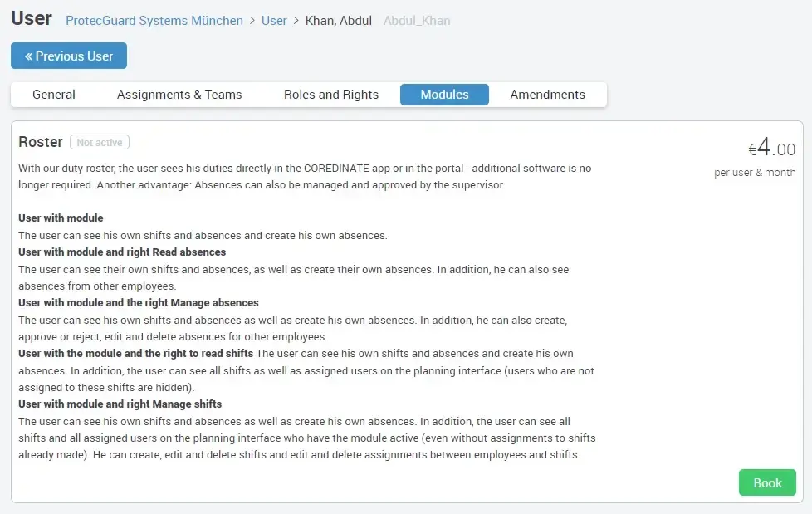Go to the Previous User
The height and width of the screenshot is (514, 812).
pos(69,56)
